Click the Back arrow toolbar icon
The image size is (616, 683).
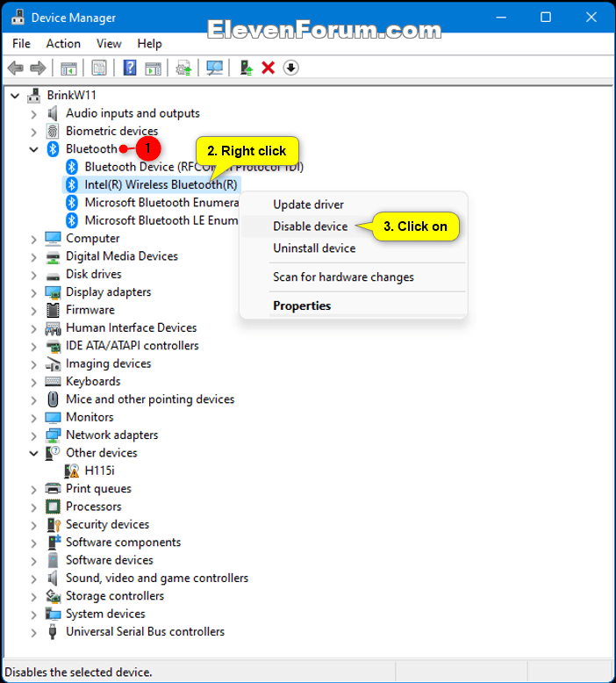pos(16,68)
